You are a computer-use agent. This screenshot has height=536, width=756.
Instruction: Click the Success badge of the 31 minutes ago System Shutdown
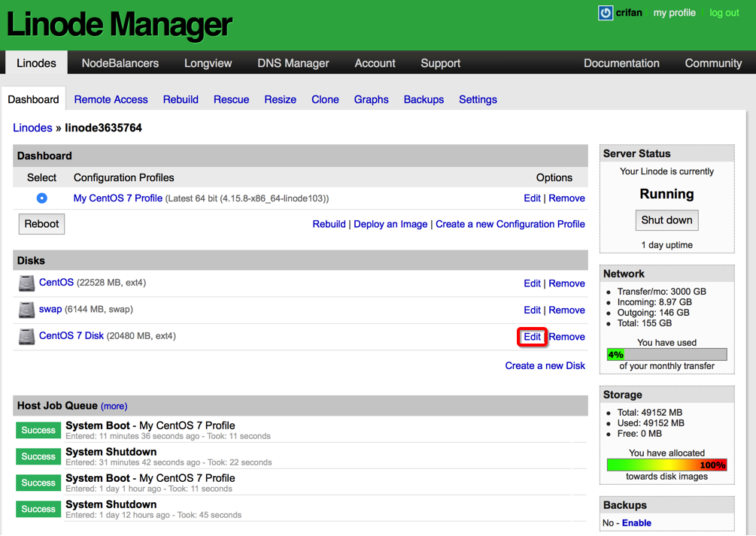click(x=38, y=456)
